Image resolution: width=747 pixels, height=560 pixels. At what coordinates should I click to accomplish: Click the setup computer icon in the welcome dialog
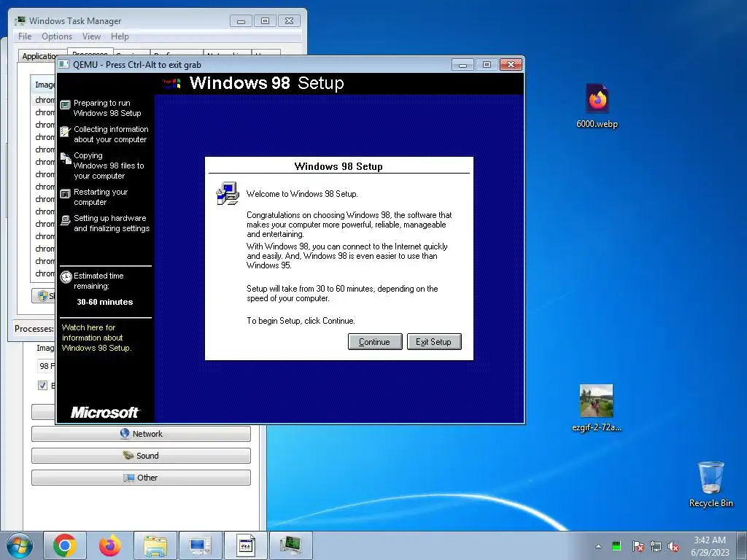(228, 193)
